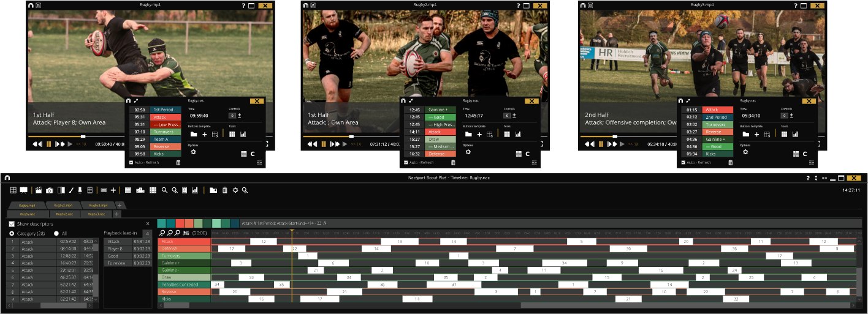Image resolution: width=868 pixels, height=314 pixels.
Task: Select Attack row in Timeline track list
Action: [x=184, y=242]
